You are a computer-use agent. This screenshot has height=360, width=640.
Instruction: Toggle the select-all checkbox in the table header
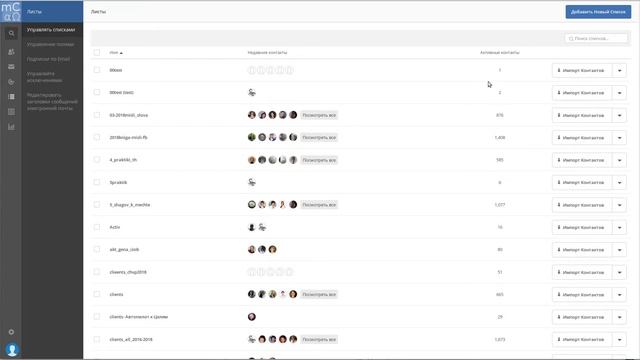(x=97, y=52)
